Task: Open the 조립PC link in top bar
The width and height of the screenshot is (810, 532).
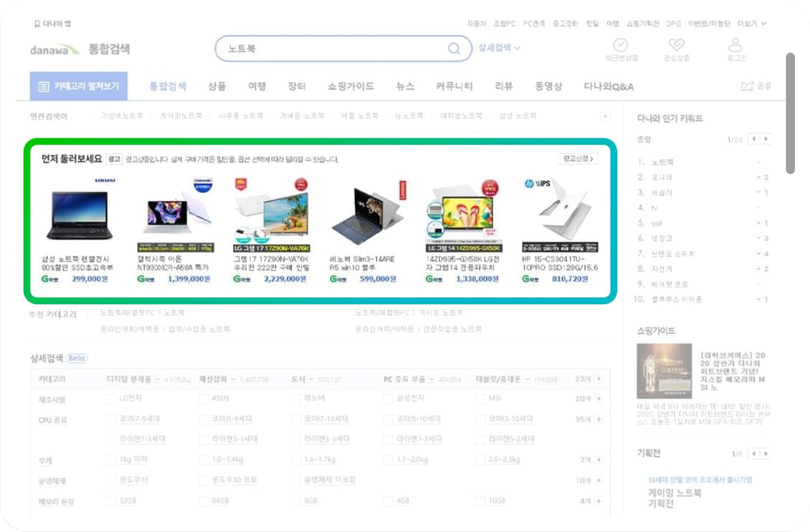Action: coord(504,24)
